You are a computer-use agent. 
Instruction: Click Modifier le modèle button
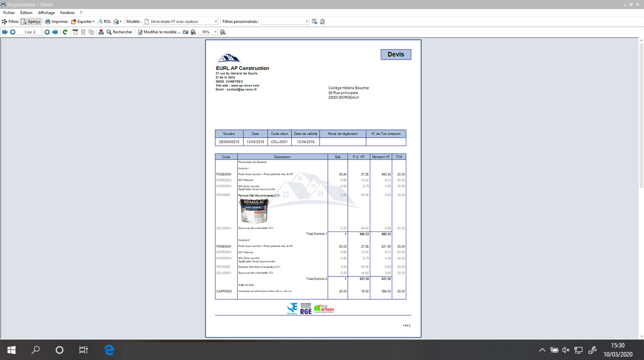click(x=159, y=32)
